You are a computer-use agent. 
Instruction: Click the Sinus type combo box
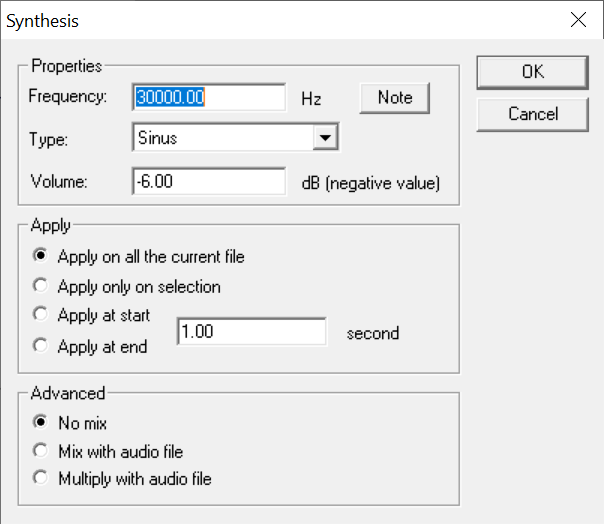click(x=223, y=138)
